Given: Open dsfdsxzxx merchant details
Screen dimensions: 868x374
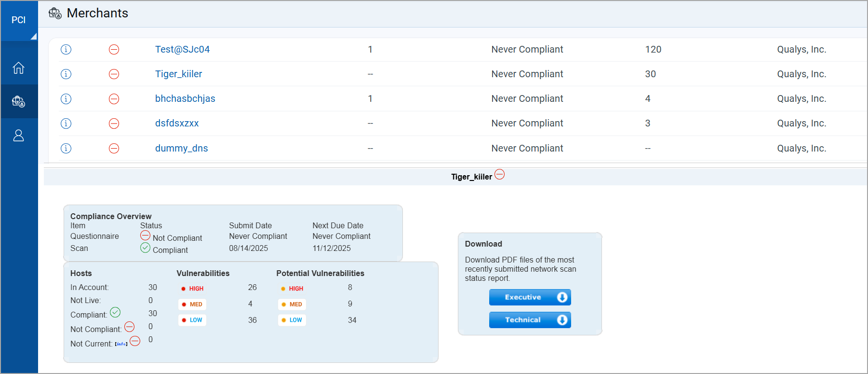Looking at the screenshot, I should pos(177,124).
